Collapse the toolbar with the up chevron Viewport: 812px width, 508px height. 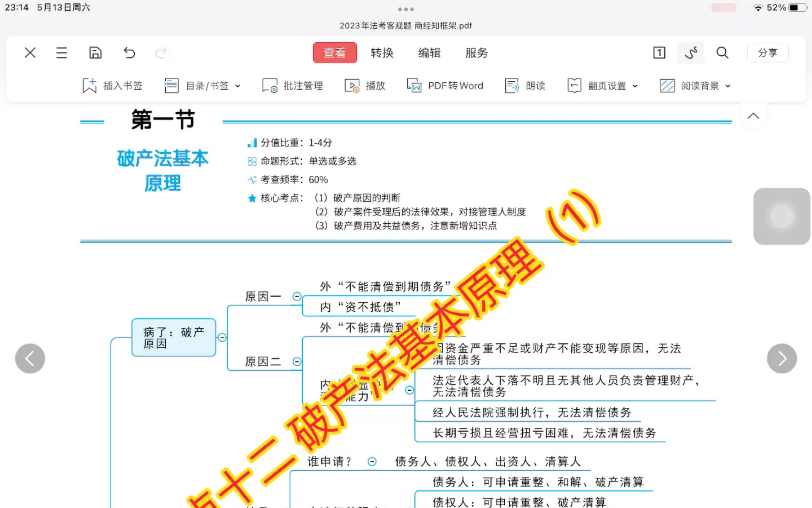(753, 116)
